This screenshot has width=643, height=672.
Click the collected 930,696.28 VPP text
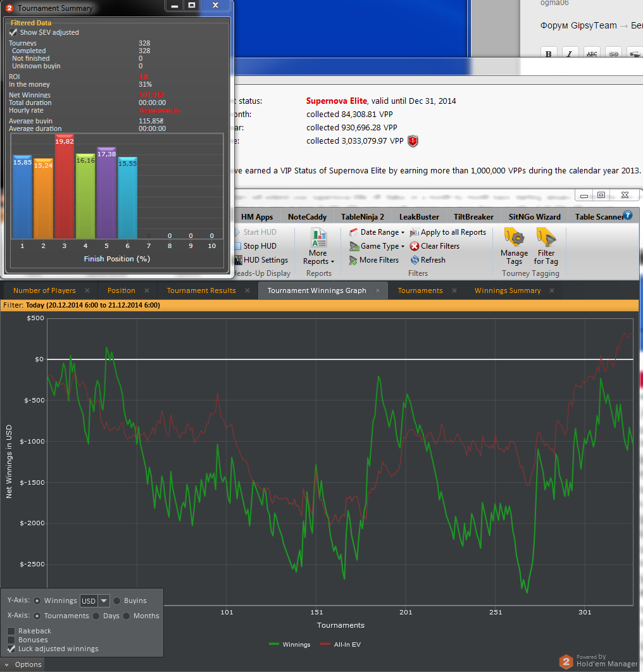pyautogui.click(x=351, y=128)
